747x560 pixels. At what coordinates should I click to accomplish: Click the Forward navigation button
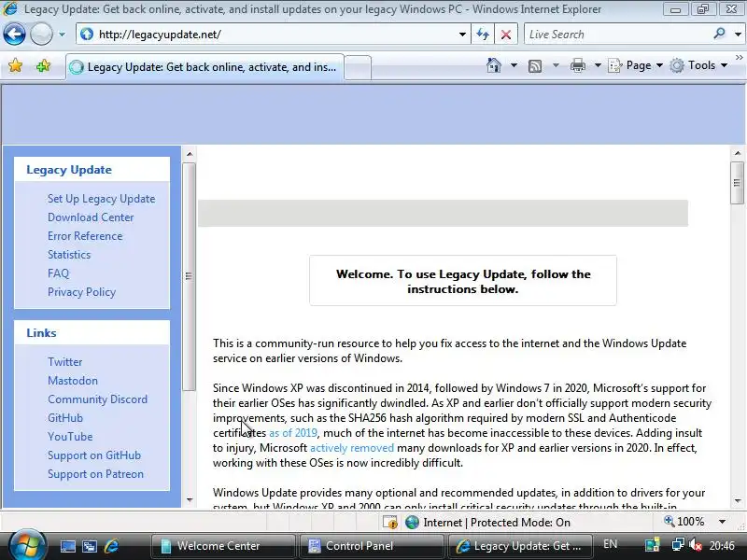(x=41, y=35)
